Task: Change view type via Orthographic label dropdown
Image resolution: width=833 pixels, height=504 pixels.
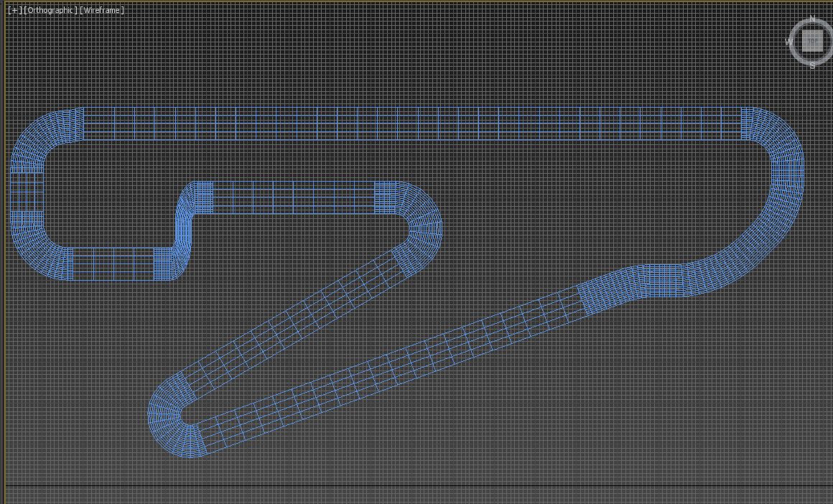Action: point(49,11)
